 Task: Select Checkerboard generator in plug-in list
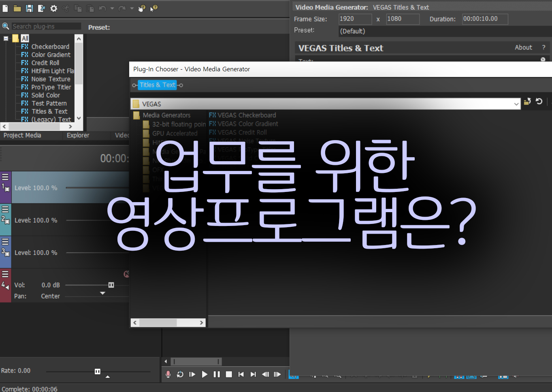[x=50, y=47]
